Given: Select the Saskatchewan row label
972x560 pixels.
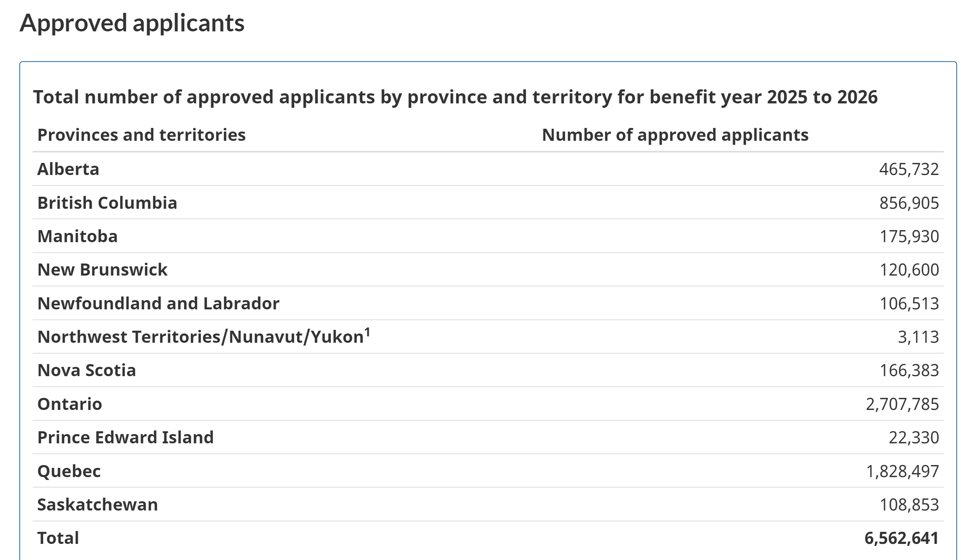Looking at the screenshot, I should click(x=97, y=504).
